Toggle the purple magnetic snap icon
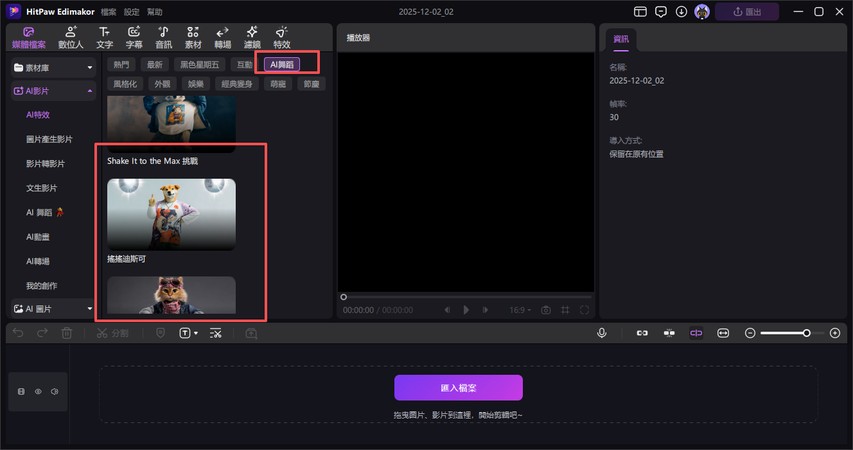The height and width of the screenshot is (450, 853). pos(696,333)
